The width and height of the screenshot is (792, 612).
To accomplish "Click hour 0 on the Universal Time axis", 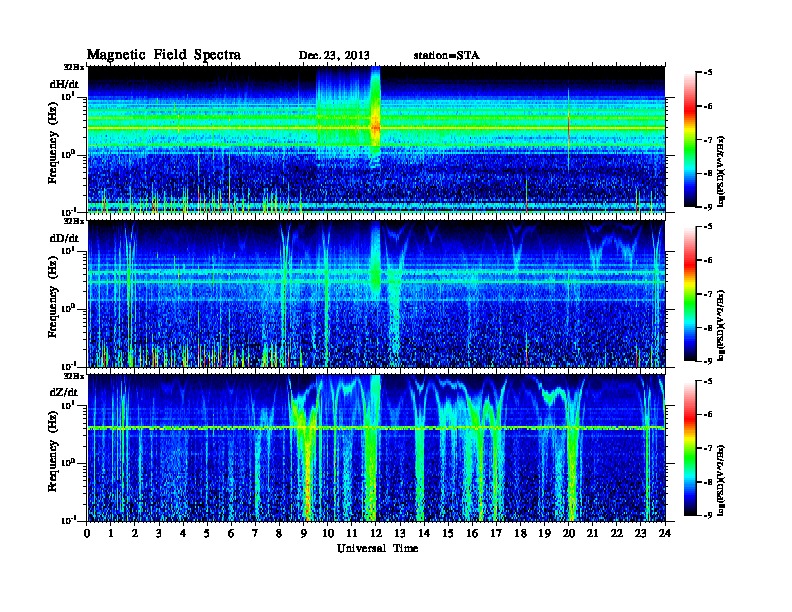I will tap(87, 533).
